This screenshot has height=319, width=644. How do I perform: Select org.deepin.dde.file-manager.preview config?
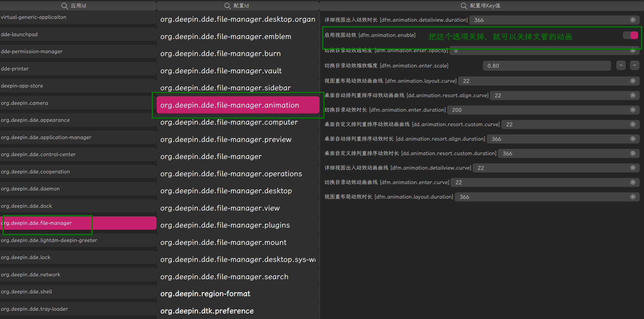tap(238, 139)
